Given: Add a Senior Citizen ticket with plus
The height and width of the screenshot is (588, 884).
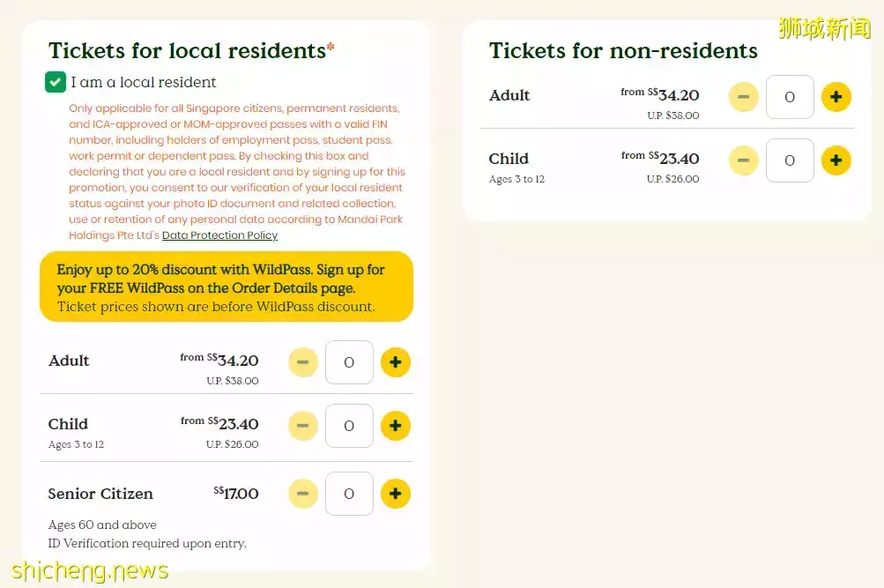Looking at the screenshot, I should [395, 494].
